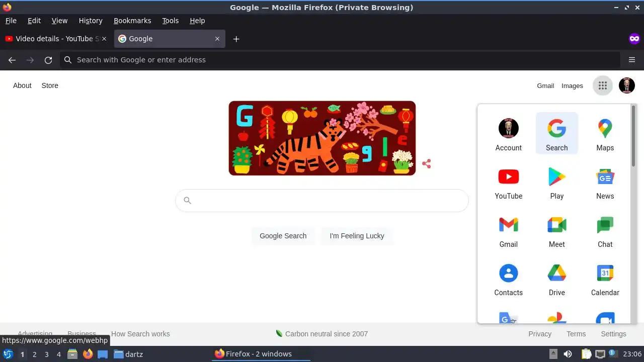Screen dimensions: 644x362
Task: Reload the current page
Action: [48, 60]
